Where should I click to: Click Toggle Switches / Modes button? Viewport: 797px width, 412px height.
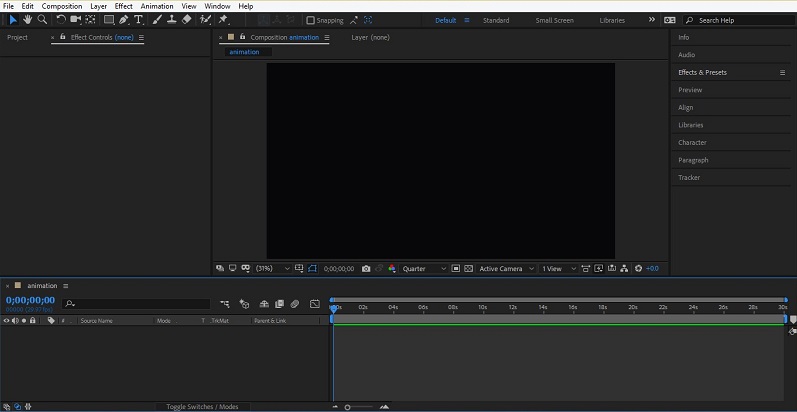202,407
